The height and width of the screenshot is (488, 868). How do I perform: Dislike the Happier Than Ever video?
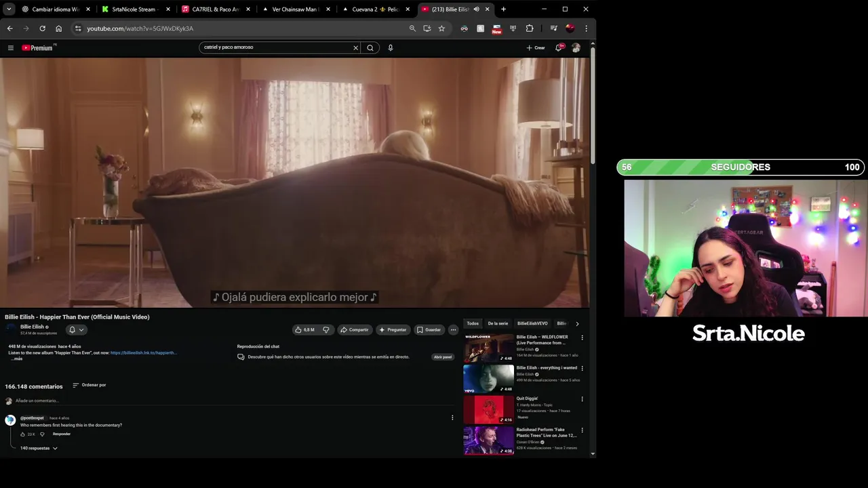(326, 329)
